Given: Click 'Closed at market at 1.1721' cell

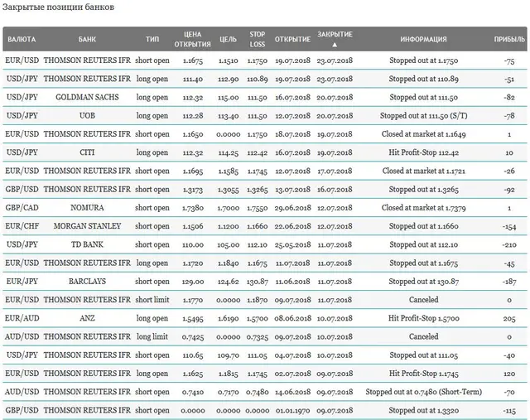Looking at the screenshot, I should (x=423, y=171).
